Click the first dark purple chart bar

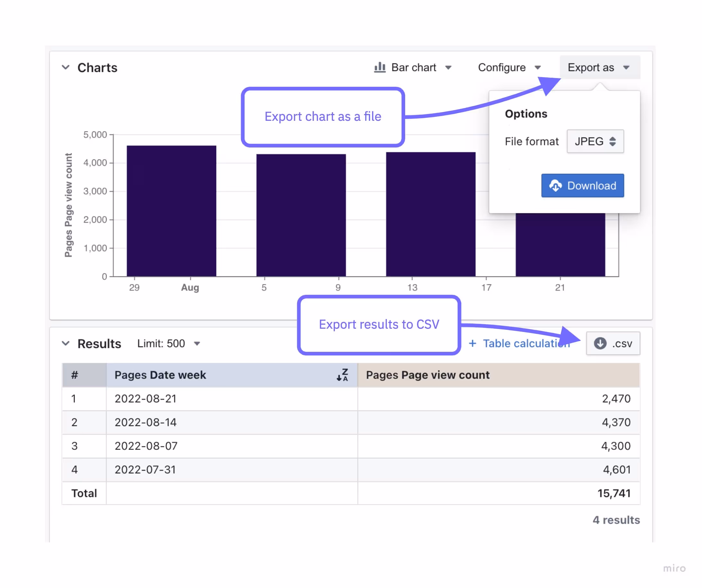(x=172, y=211)
